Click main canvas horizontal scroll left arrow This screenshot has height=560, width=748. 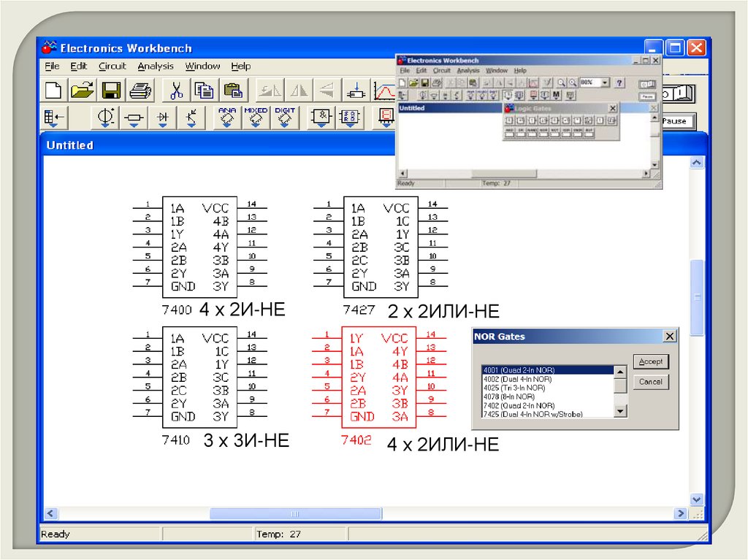50,514
